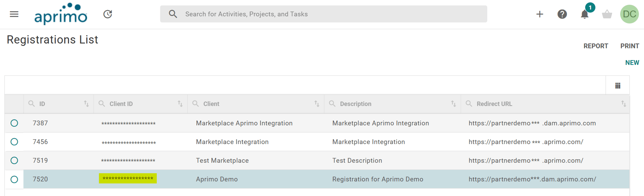The image size is (644, 196).
Task: Open the help question mark icon
Action: point(562,14)
